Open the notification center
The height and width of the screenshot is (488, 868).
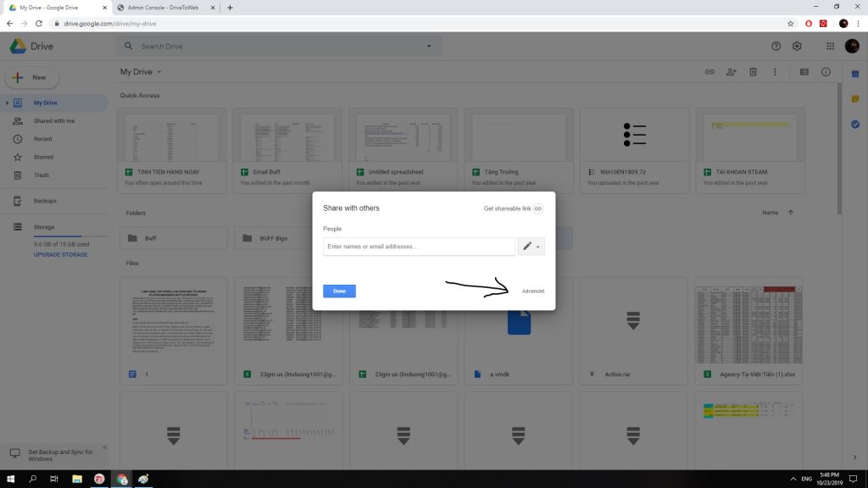coord(854,480)
